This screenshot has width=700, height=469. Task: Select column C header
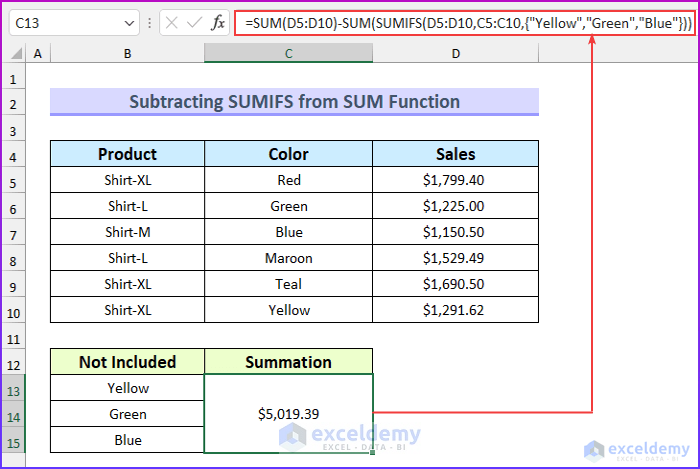tap(288, 53)
